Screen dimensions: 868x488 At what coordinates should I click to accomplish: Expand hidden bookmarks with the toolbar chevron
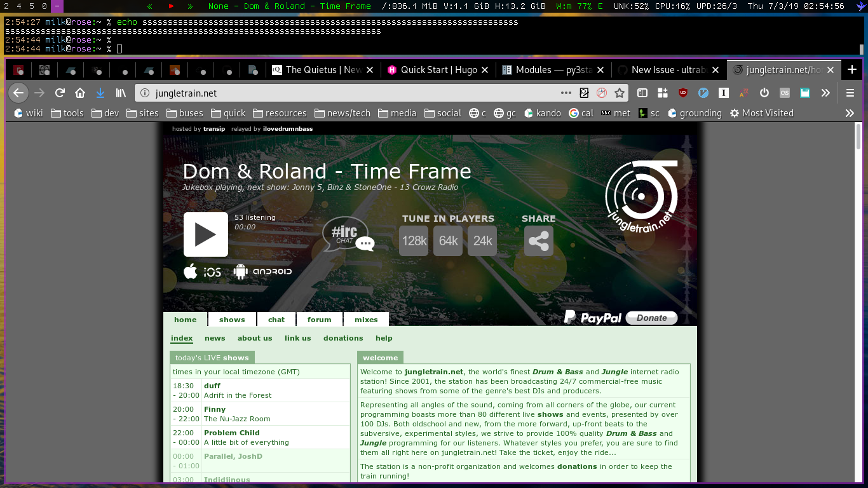(850, 113)
